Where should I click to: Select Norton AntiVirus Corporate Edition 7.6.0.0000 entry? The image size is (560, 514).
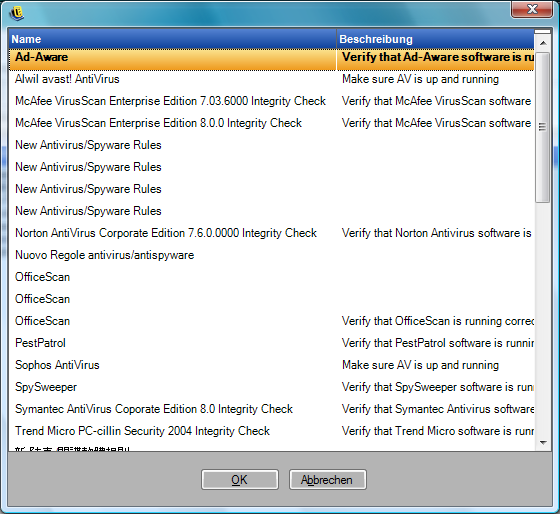pos(271,233)
